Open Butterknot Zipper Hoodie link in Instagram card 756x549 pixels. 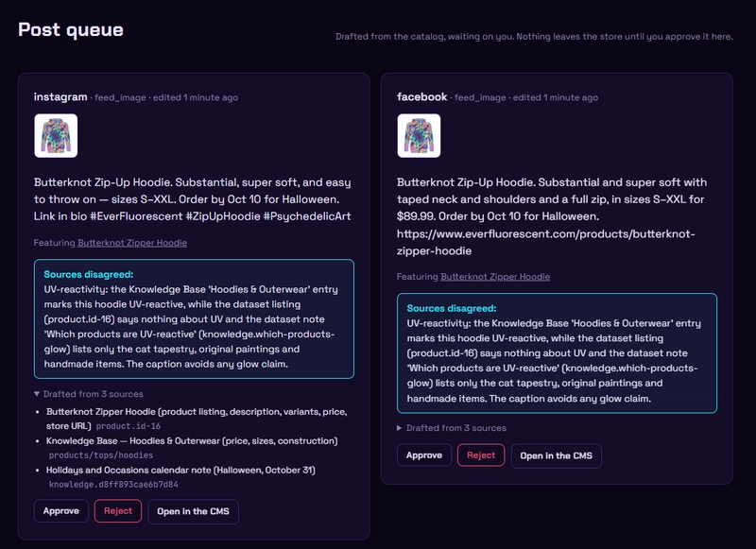[x=132, y=243]
